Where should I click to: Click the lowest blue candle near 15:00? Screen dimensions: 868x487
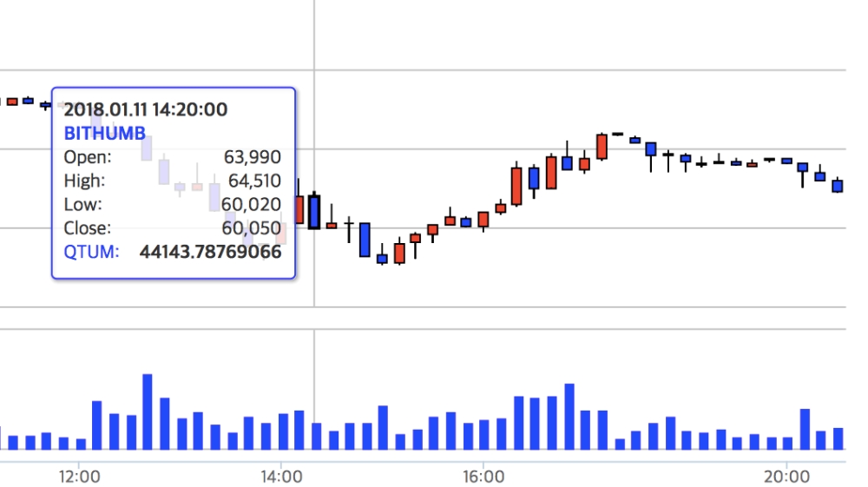click(x=382, y=258)
